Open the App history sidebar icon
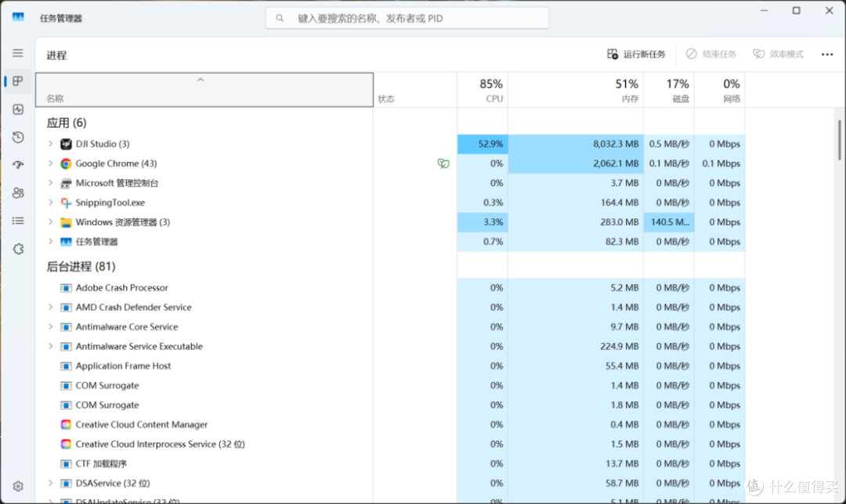Image resolution: width=846 pixels, height=504 pixels. (18, 137)
